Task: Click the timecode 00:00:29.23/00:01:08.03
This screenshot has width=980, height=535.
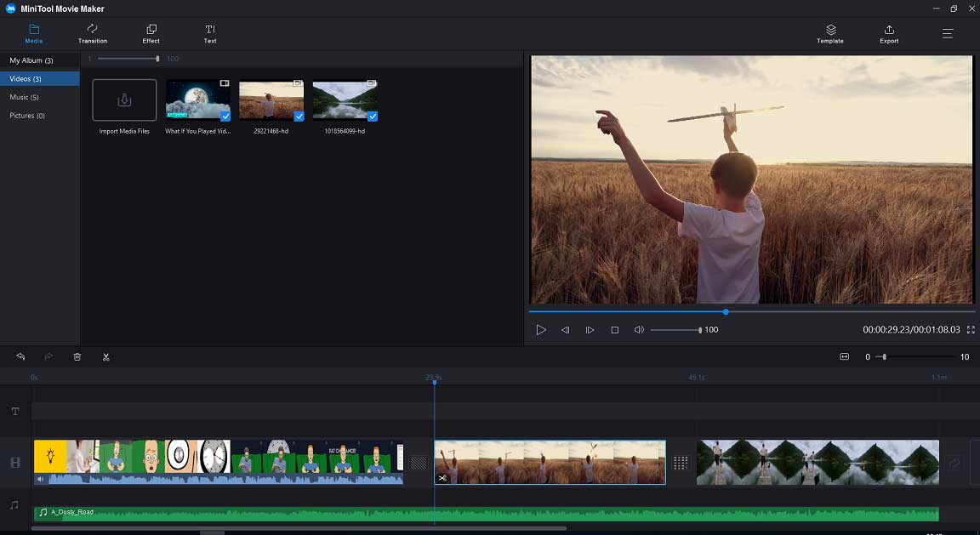Action: 911,330
